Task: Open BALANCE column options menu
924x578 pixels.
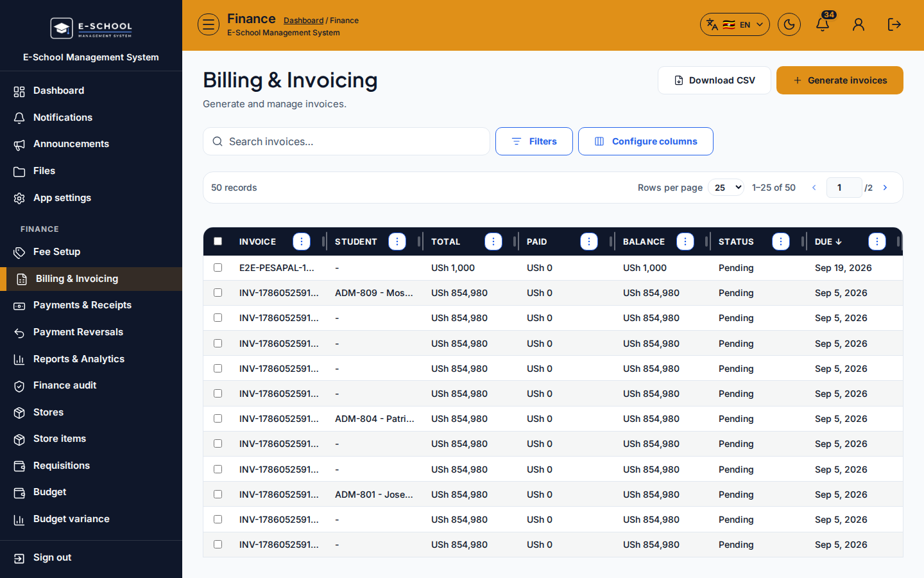Action: [685, 241]
